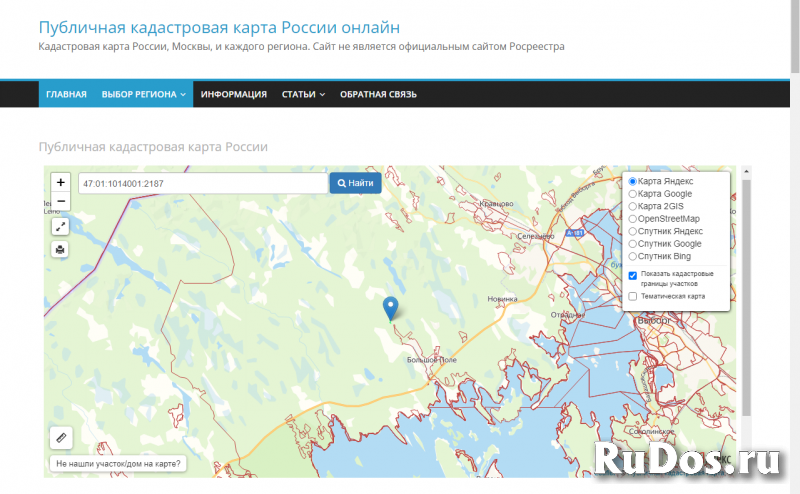Activate the ruler measurement tool
The image size is (800, 494).
tap(61, 437)
